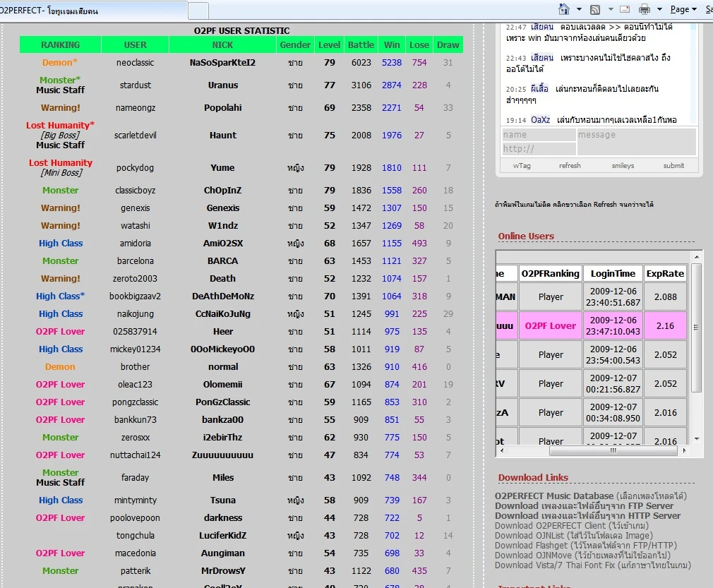Click the Lose column header

click(x=419, y=44)
